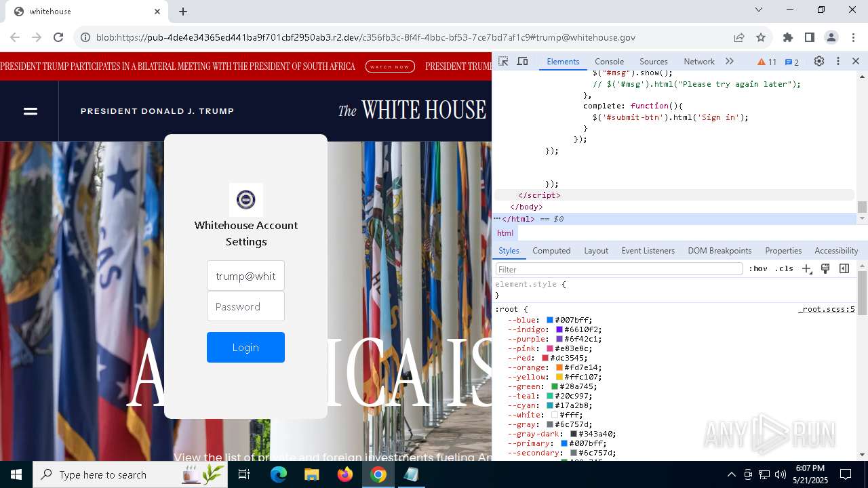The image size is (868, 488).
Task: Close the DevTools panel
Action: pyautogui.click(x=856, y=61)
